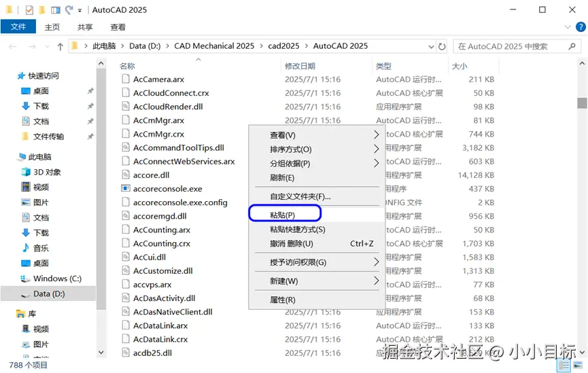Open the 分组依据(P) context submenu
The image size is (588, 373).
(317, 164)
